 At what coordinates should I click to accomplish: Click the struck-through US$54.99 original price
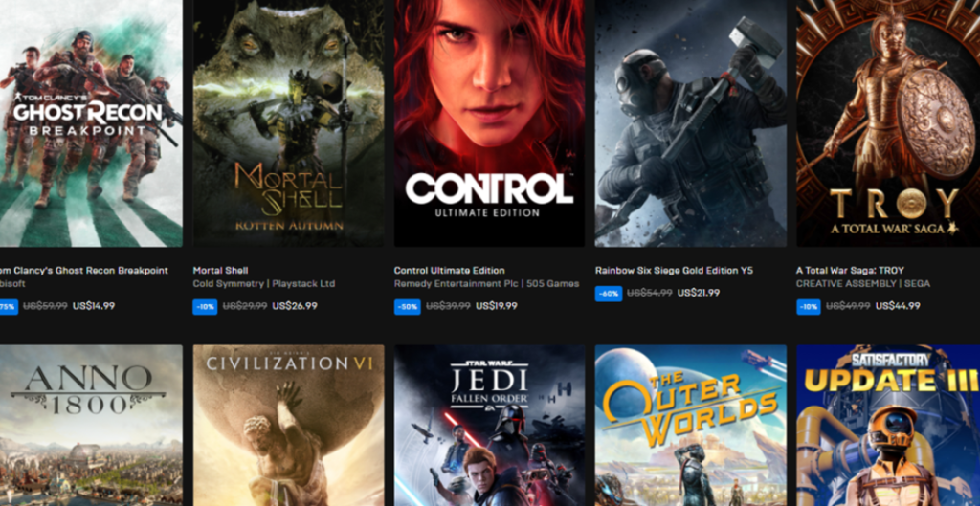point(650,293)
